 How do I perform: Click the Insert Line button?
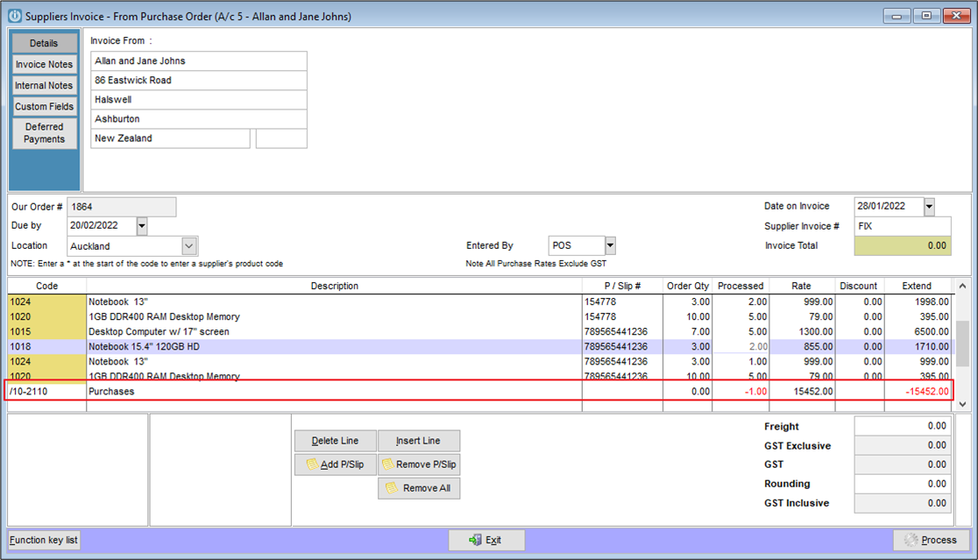tap(419, 441)
